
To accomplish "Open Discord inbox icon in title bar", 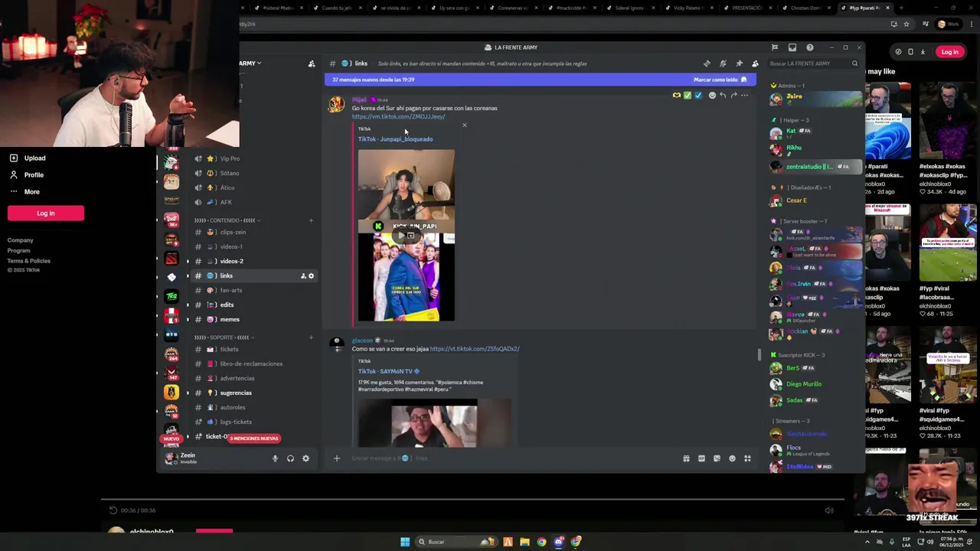I will click(x=792, y=47).
